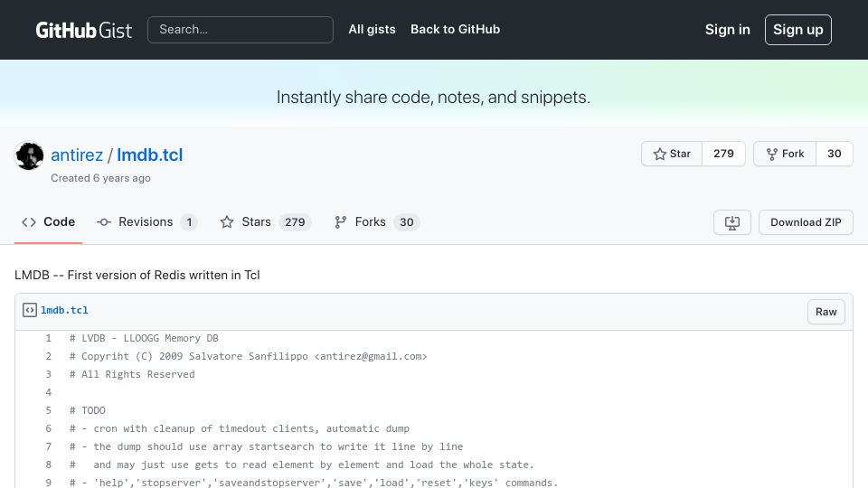868x488 pixels.
Task: Open antirez user profile link
Action: (77, 155)
